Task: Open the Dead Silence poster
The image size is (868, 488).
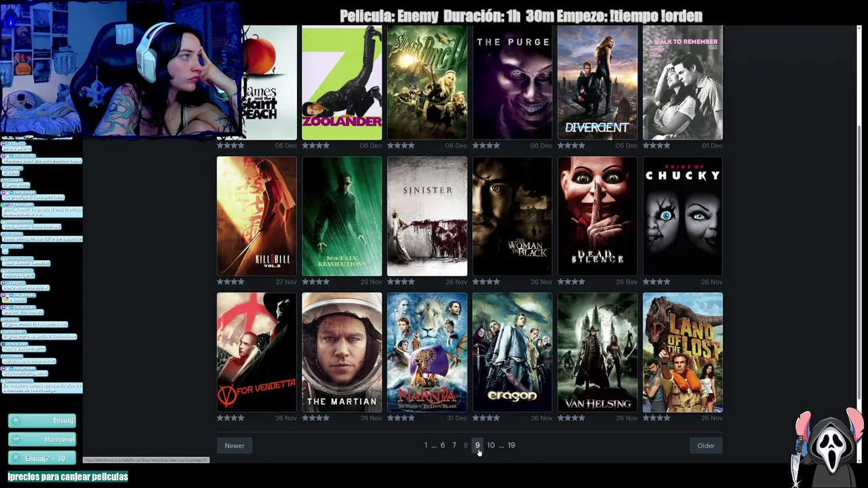Action: (597, 216)
